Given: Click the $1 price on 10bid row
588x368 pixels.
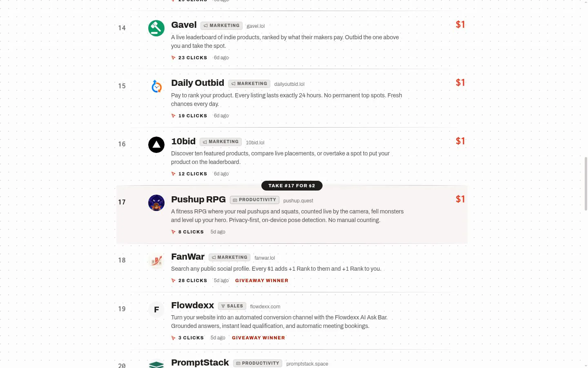Looking at the screenshot, I should (x=461, y=141).
